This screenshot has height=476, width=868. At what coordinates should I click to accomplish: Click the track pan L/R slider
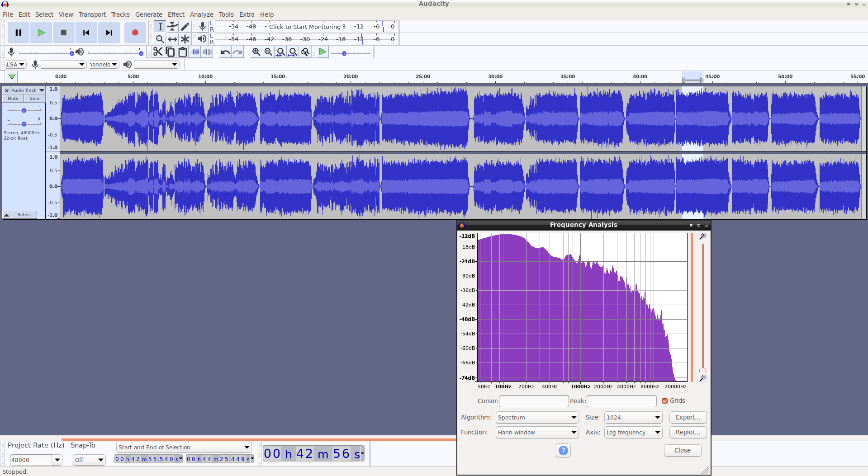click(24, 123)
